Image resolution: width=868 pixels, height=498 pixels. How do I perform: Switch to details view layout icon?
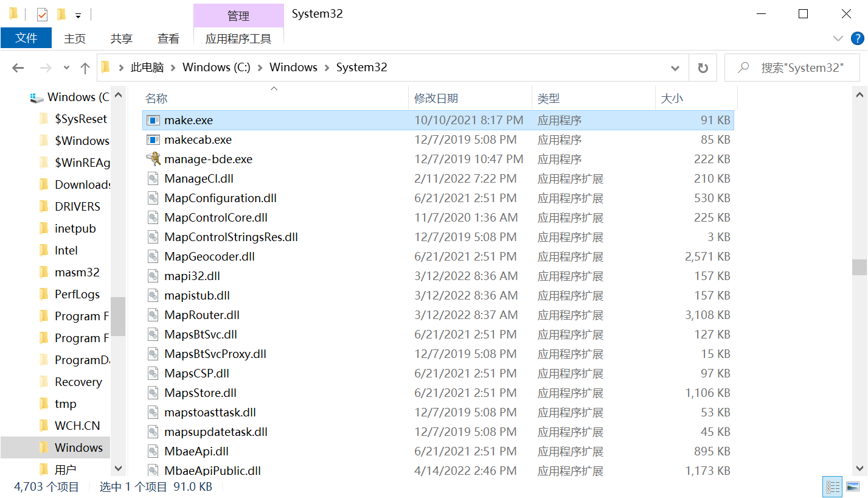(833, 486)
